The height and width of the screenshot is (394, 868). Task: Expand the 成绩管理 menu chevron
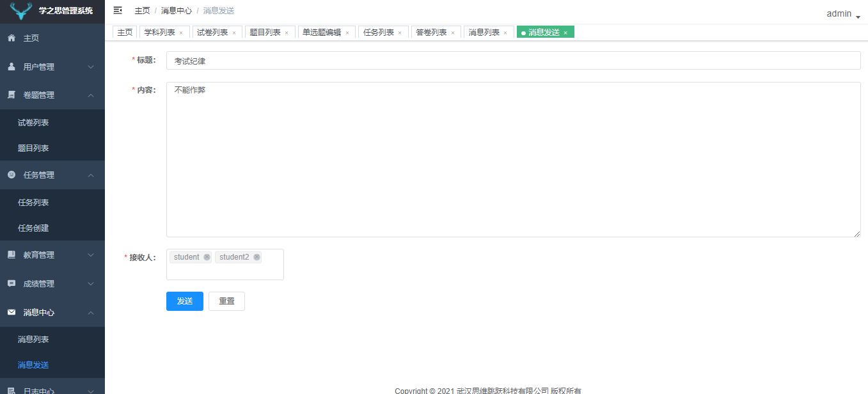[91, 283]
